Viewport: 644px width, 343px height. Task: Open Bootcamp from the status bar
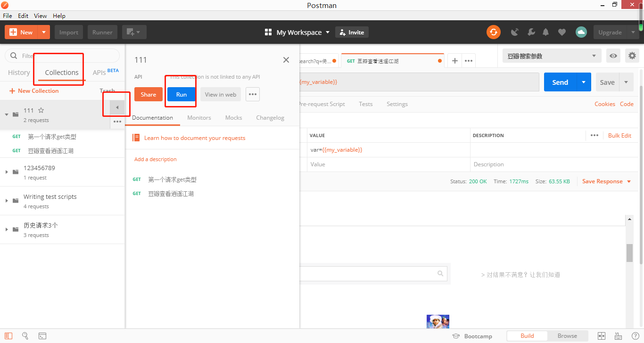472,336
